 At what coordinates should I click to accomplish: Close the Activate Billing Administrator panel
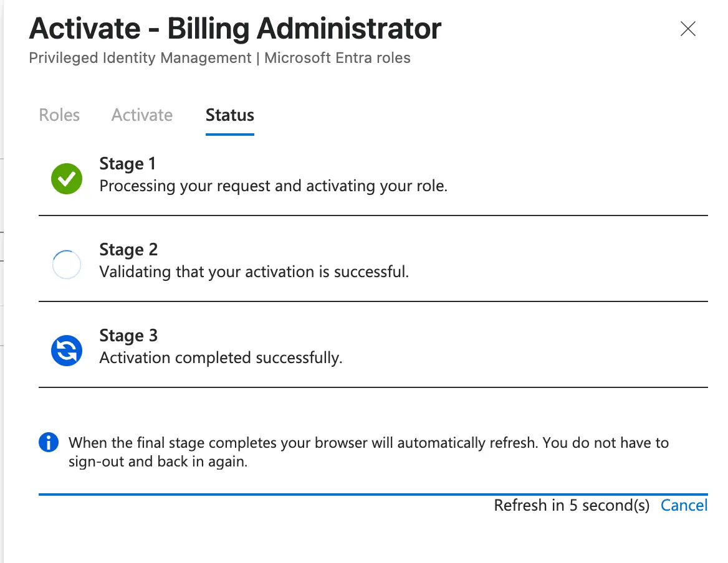pos(687,29)
